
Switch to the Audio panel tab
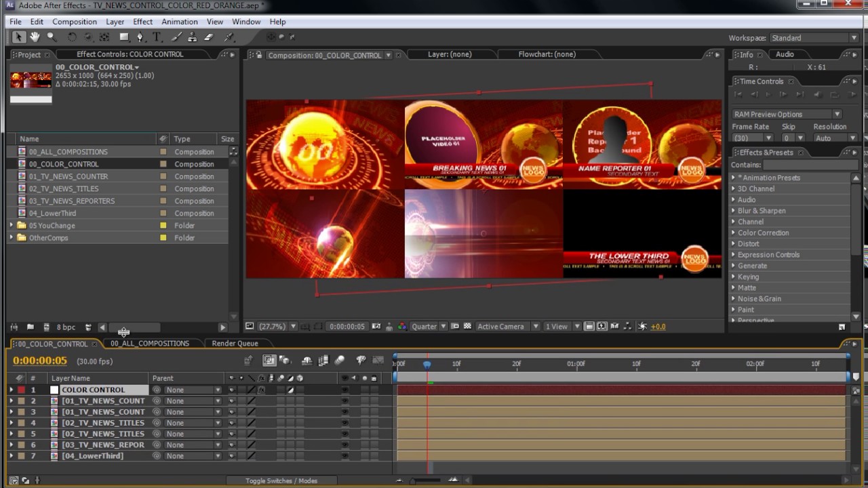point(785,54)
